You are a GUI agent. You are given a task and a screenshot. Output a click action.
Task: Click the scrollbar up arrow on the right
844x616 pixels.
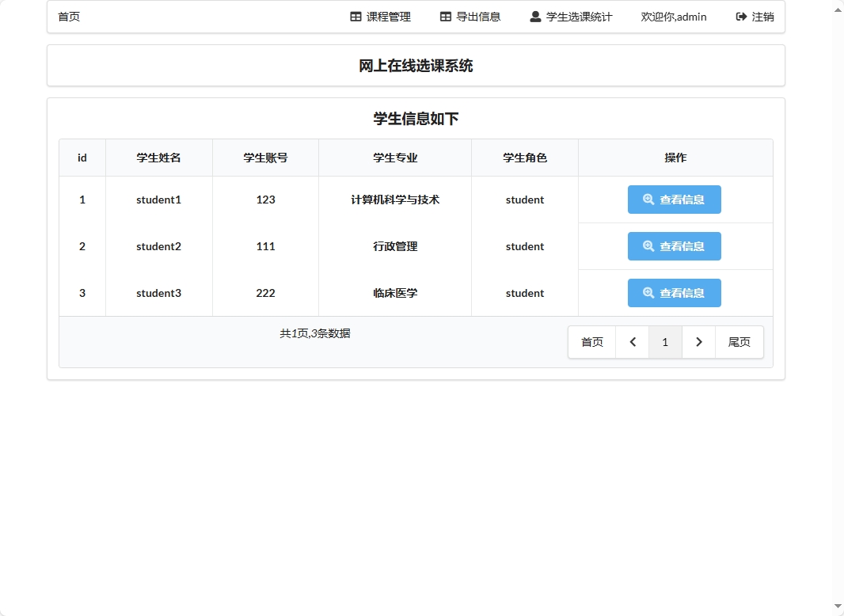tap(837, 9)
